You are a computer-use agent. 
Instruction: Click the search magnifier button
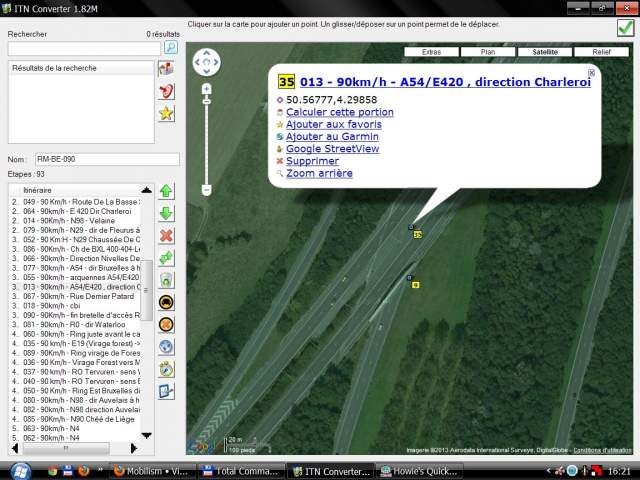click(171, 47)
